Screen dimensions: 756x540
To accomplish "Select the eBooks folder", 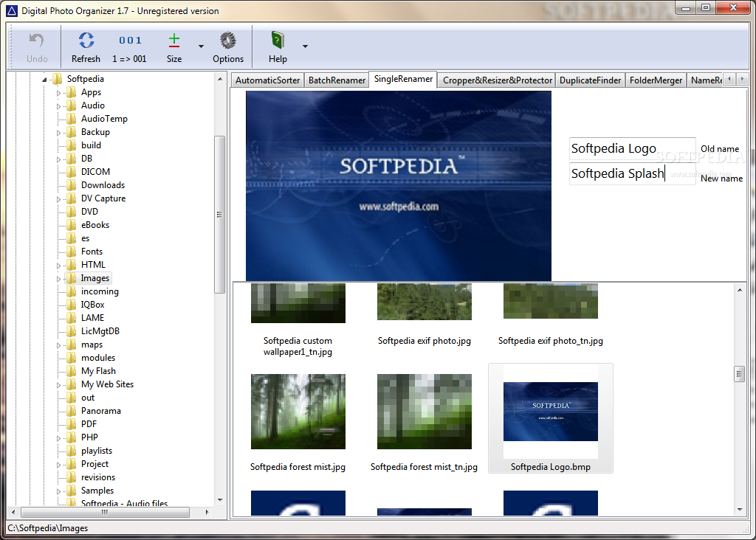I will pos(95,225).
